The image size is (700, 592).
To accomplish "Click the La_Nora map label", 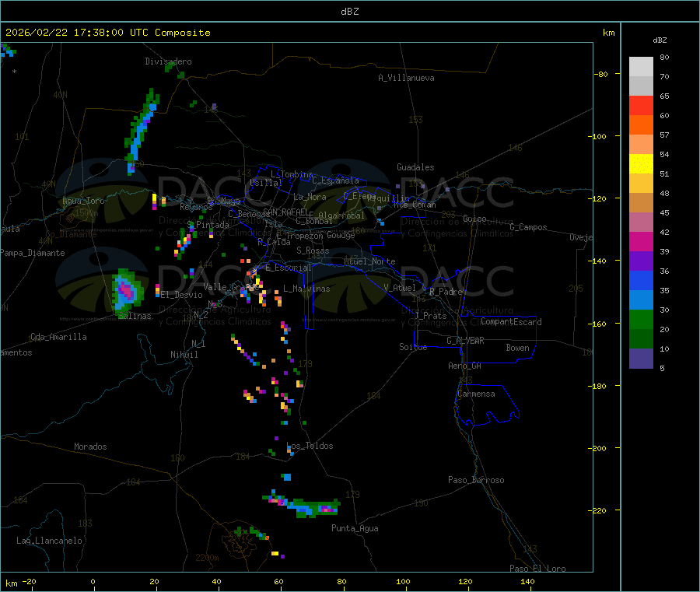I will (310, 197).
